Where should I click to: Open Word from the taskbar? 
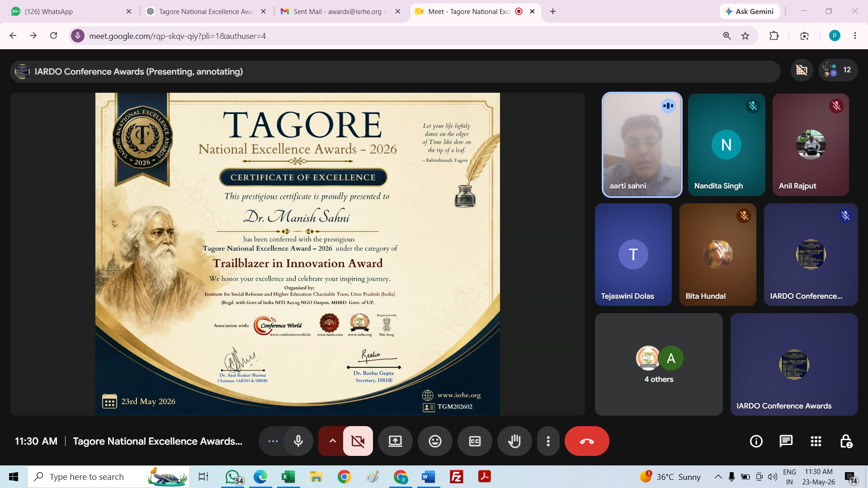coord(428,477)
